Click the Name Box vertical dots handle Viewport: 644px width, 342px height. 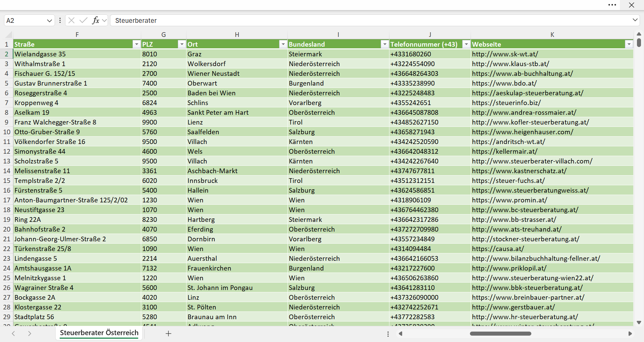(60, 20)
